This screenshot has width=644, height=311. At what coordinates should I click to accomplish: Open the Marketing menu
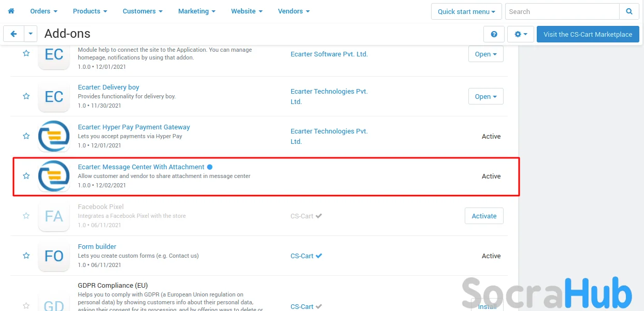tap(197, 11)
